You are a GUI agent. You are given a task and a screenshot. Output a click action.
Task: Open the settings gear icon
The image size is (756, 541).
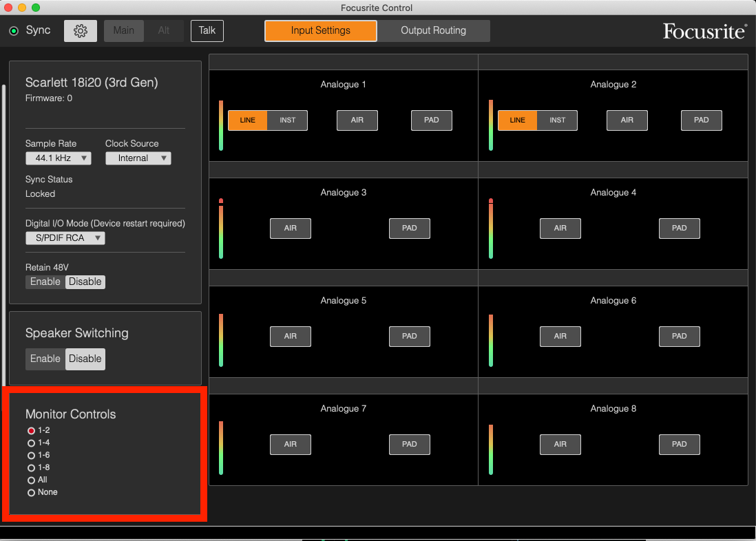[81, 31]
